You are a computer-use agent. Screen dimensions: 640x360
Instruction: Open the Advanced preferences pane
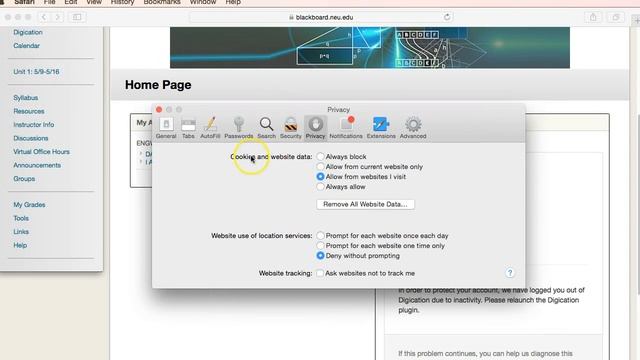[x=413, y=128]
